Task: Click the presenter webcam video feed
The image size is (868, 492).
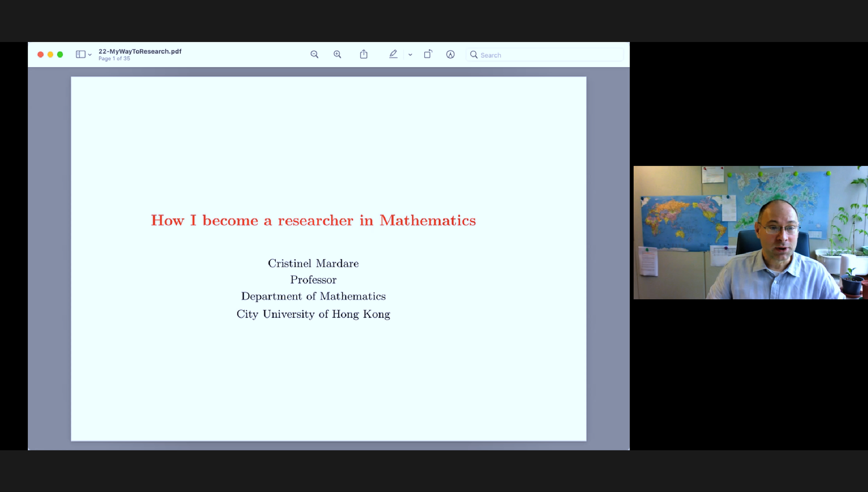Action: coord(750,232)
